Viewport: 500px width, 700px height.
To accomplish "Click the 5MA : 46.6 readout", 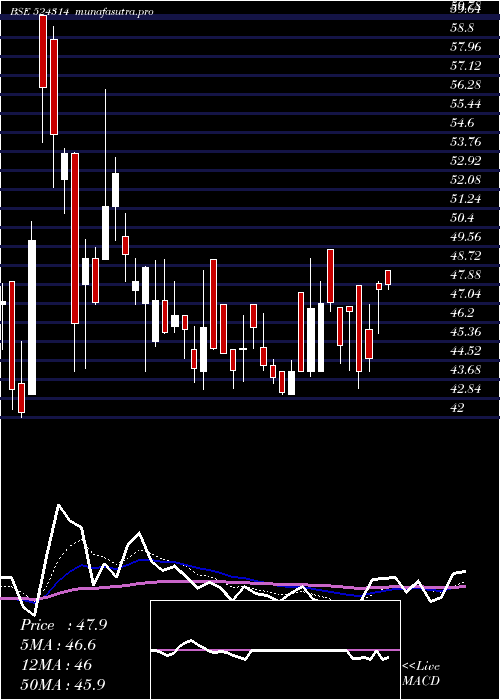I will pos(58,645).
